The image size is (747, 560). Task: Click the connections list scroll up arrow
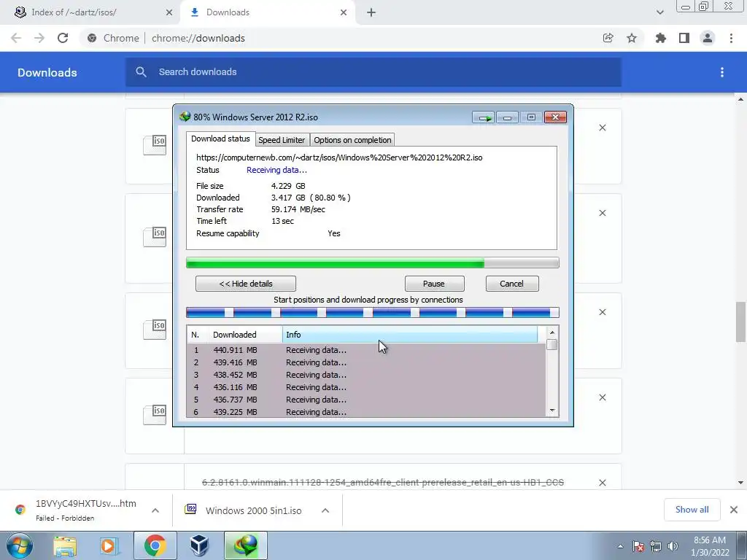coord(551,332)
